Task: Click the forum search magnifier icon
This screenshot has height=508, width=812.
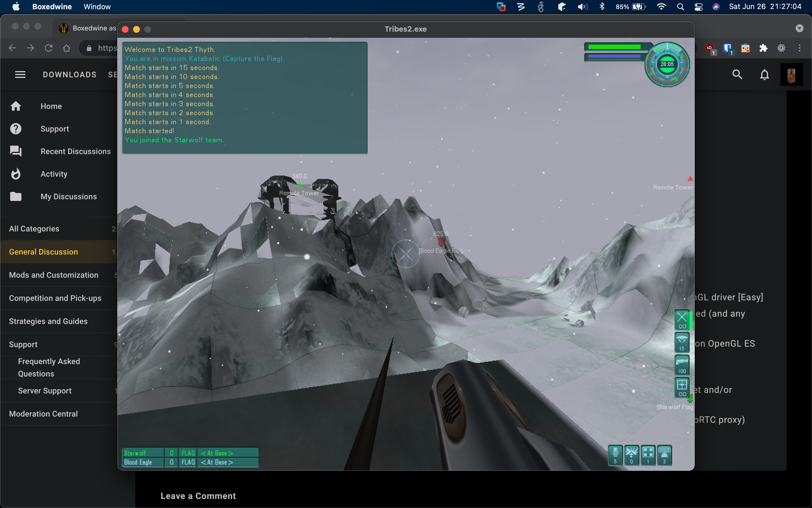Action: 737,74
